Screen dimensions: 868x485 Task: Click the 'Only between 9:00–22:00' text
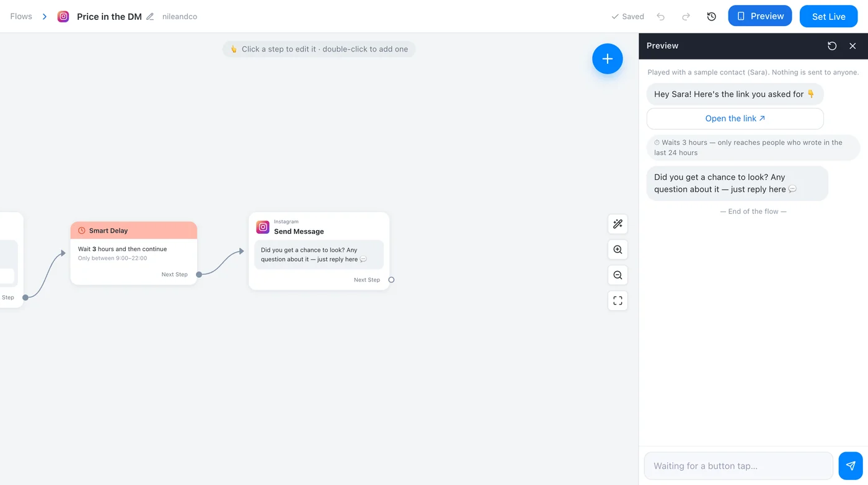coord(112,258)
